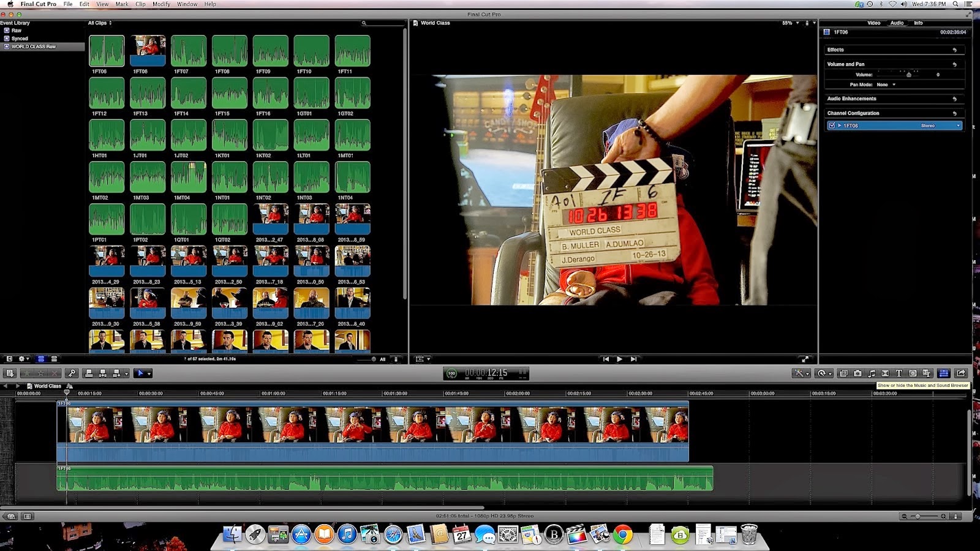Select the 1FT07 audio clip thumbnail
980x551 pixels.
[x=189, y=50]
